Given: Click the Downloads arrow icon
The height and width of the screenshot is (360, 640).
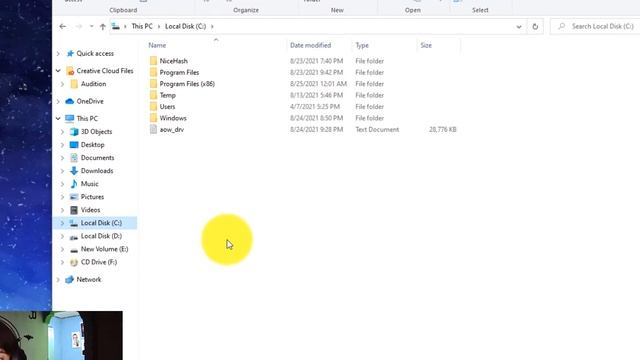Looking at the screenshot, I should coord(74,171).
